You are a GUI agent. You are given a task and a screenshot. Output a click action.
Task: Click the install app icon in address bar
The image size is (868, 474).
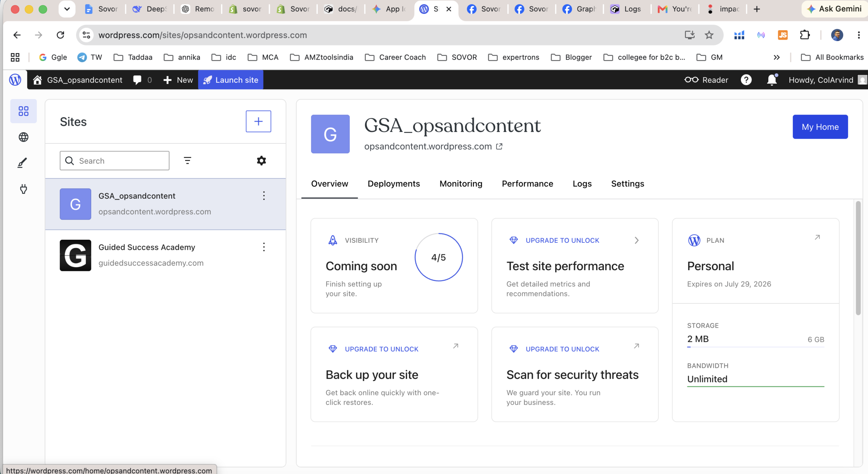click(689, 35)
